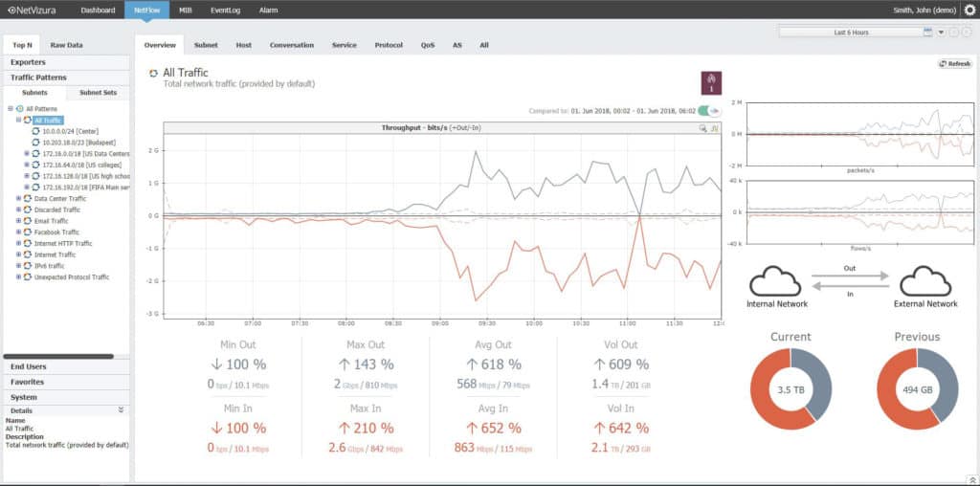Click the zoom magnifier icon on Throughput chart

click(703, 128)
